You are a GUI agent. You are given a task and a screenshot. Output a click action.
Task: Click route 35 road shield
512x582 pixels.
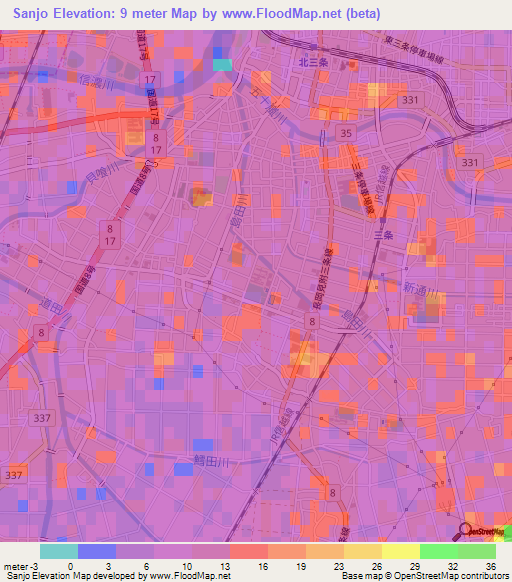[346, 133]
